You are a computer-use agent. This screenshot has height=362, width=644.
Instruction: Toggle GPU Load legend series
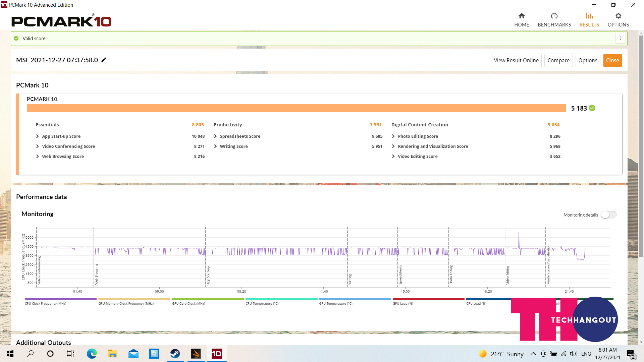tap(428, 301)
